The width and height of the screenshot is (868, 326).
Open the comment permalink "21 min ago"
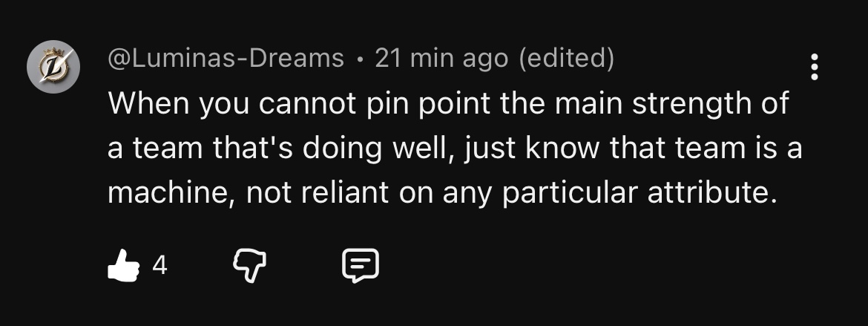[441, 58]
